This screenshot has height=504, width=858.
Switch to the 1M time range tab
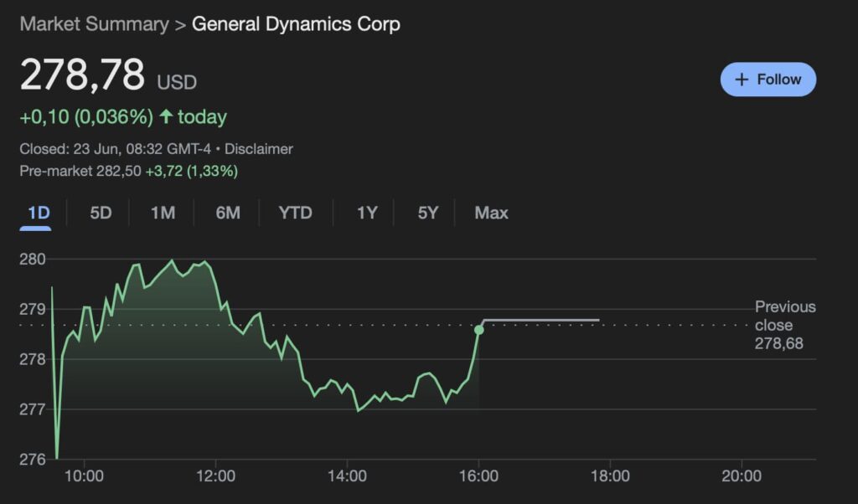point(163,213)
